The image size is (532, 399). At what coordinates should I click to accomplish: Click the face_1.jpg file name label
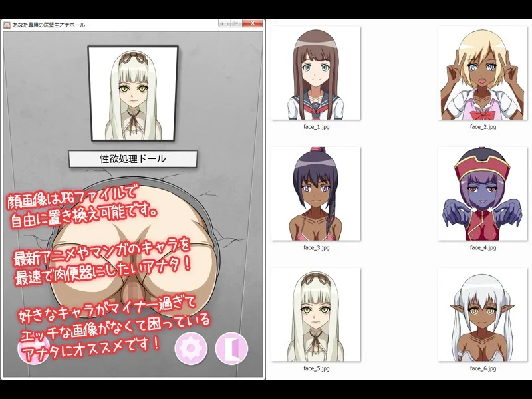(316, 126)
